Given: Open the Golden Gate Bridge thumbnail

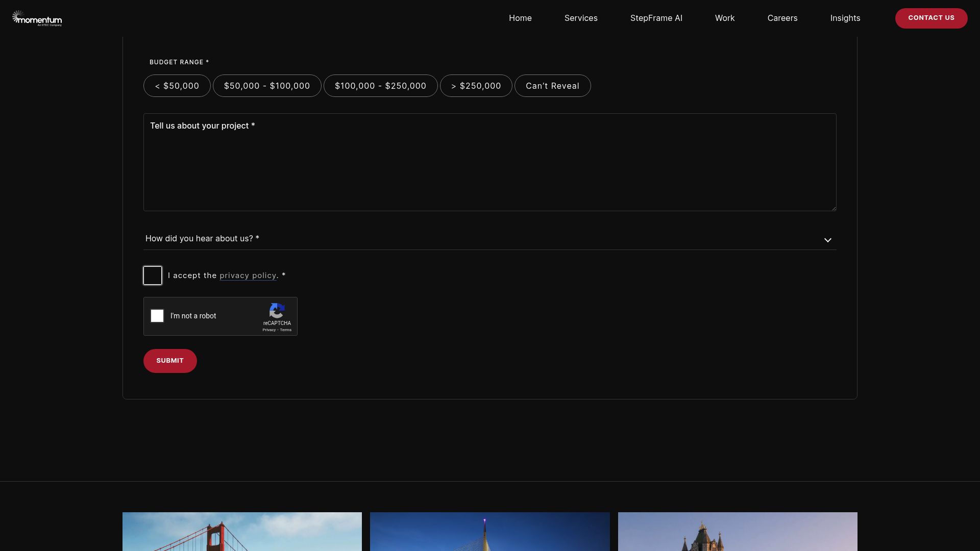Looking at the screenshot, I should point(242,531).
